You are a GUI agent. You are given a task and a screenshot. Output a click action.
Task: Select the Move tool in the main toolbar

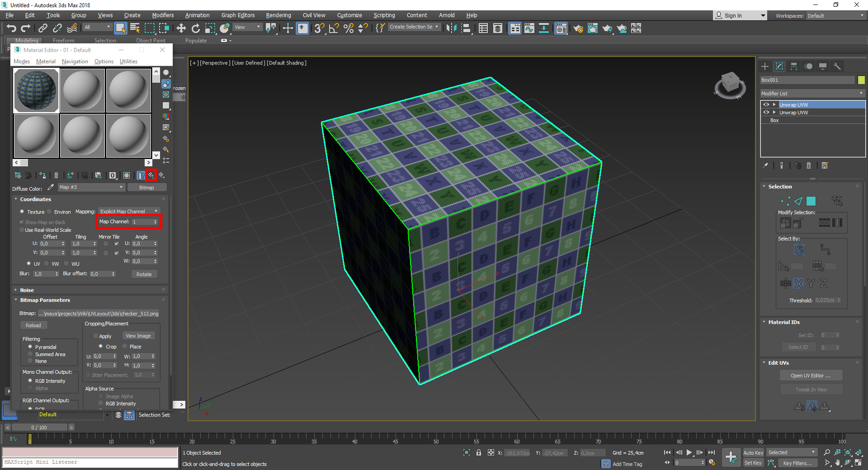click(x=181, y=28)
